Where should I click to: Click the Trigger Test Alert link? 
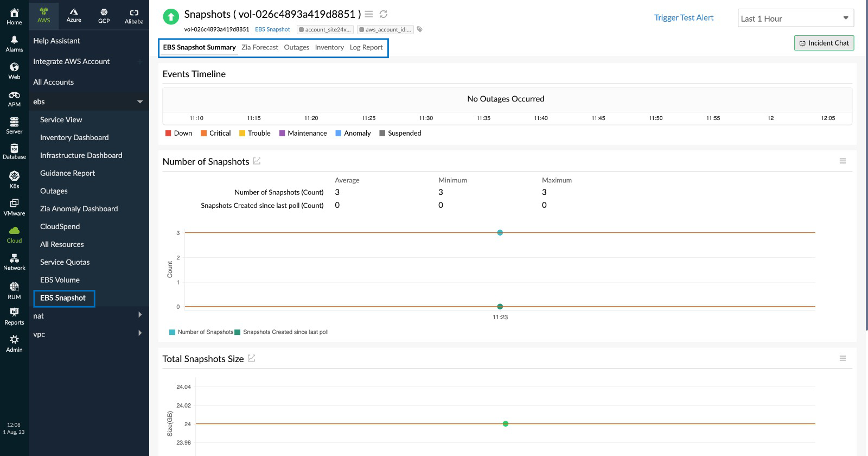pyautogui.click(x=684, y=17)
